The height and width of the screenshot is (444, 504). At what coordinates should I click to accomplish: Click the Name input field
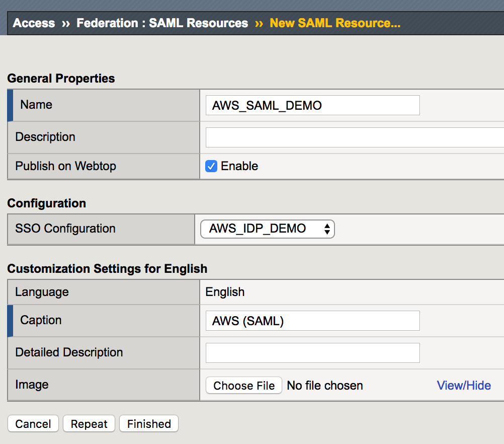click(313, 105)
